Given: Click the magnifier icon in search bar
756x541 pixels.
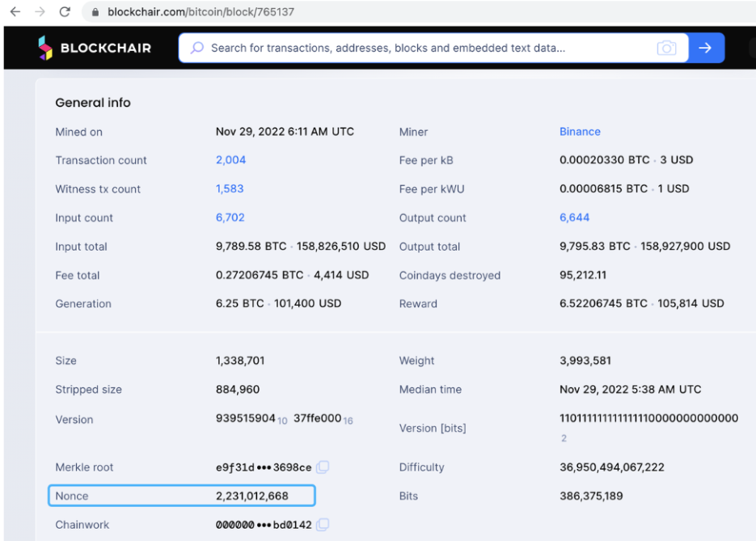Looking at the screenshot, I should point(196,48).
